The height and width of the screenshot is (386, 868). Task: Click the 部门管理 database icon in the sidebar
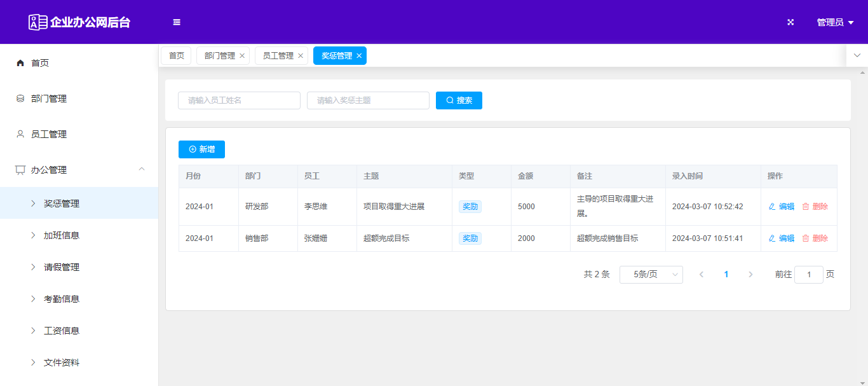[x=20, y=99]
